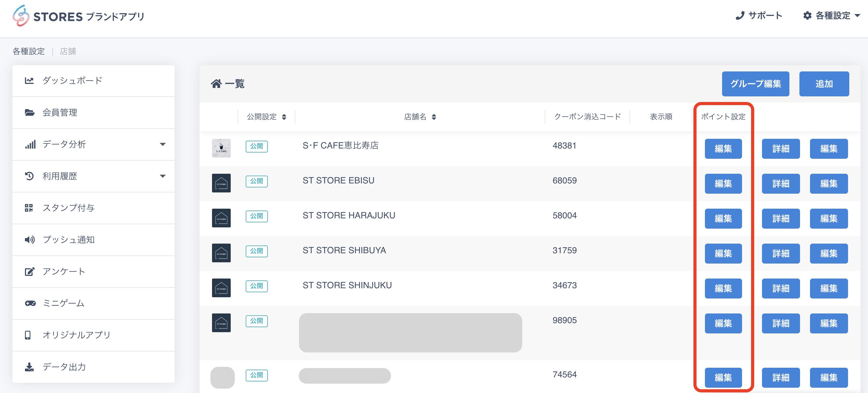The height and width of the screenshot is (393, 868).
Task: Expand the データ分析 sidebar menu
Action: tap(162, 145)
